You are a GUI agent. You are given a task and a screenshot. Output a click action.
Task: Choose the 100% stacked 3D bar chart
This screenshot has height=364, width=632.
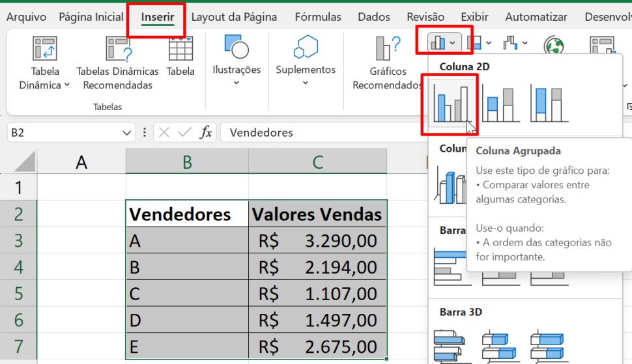pyautogui.click(x=549, y=344)
